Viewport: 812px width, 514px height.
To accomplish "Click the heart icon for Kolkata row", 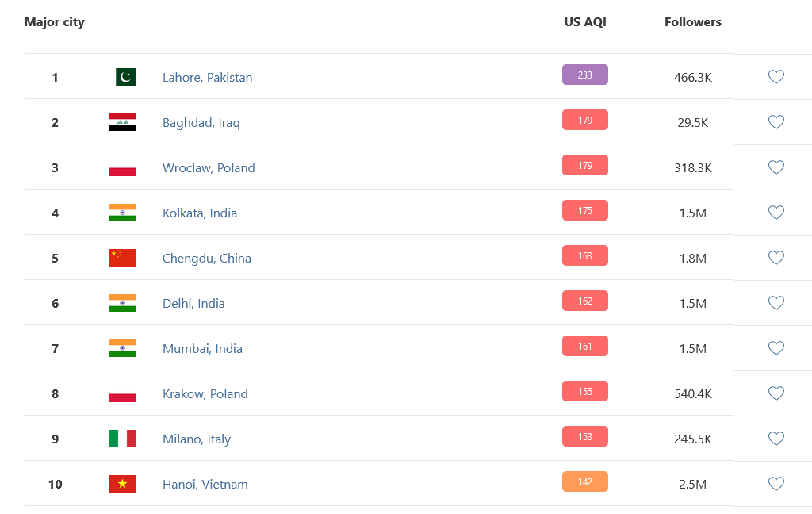I will 776,212.
